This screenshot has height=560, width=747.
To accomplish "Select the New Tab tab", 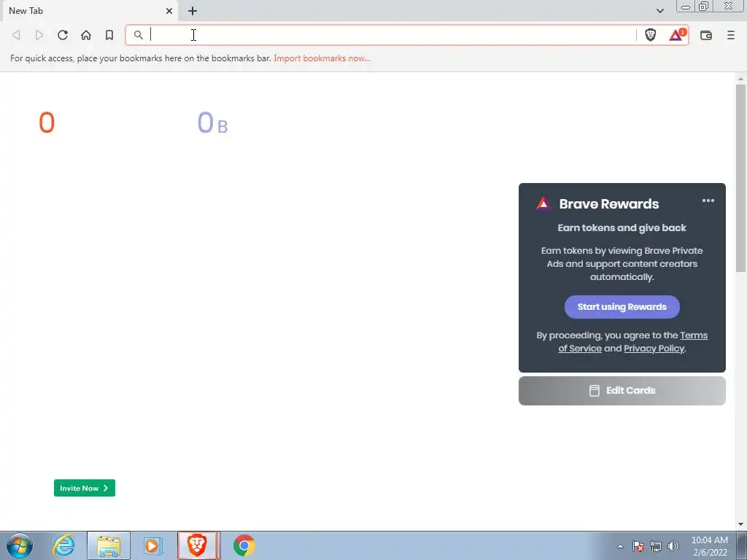I will (x=90, y=10).
